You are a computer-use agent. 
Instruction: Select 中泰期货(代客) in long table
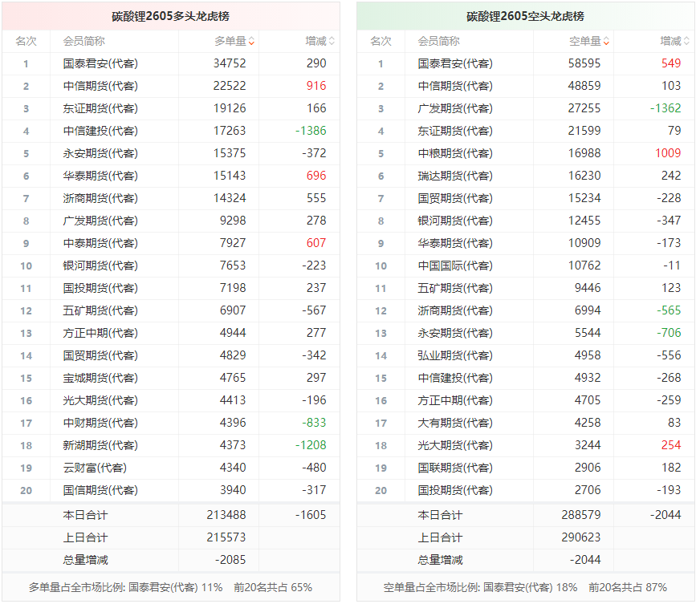pyautogui.click(x=100, y=243)
